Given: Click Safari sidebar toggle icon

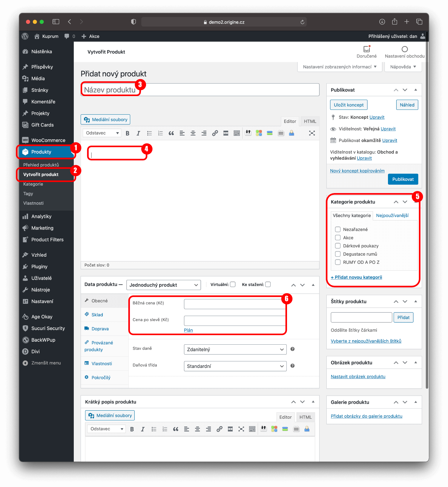Looking at the screenshot, I should click(56, 22).
